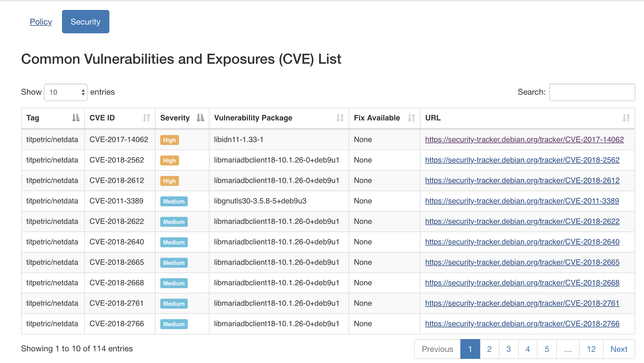Click the High badge for CVE-2018-2612

(x=169, y=181)
